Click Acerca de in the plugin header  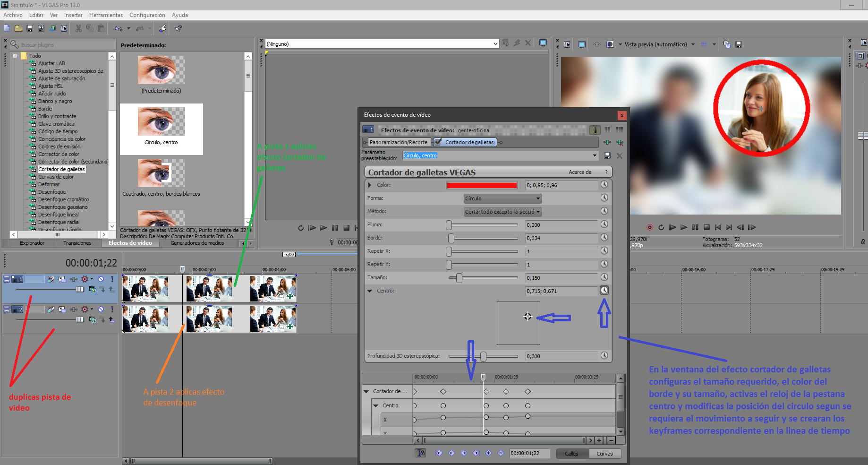click(580, 172)
